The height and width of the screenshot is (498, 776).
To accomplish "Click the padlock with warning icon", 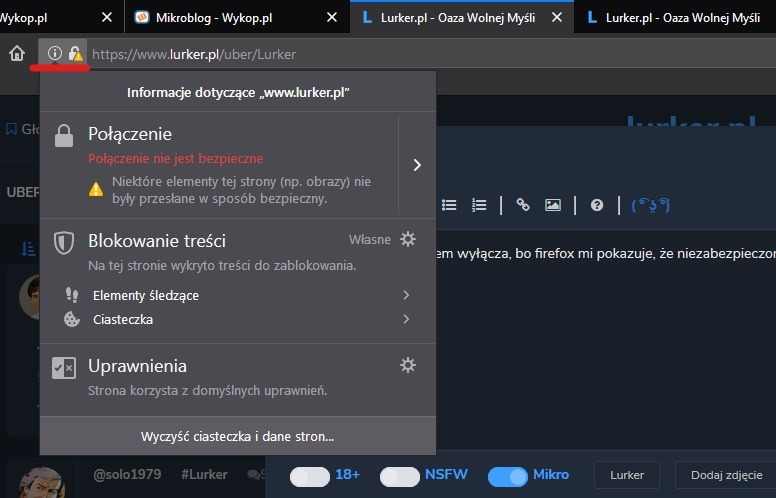I will (x=75, y=53).
